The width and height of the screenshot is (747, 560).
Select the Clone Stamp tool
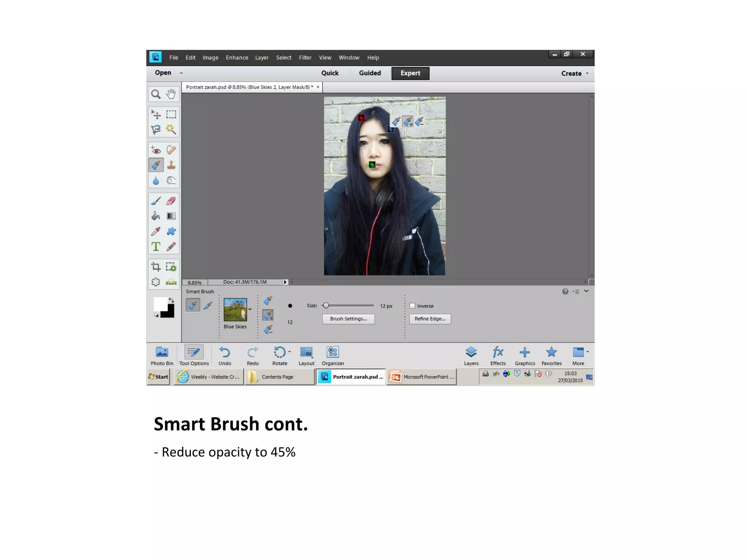pyautogui.click(x=171, y=165)
